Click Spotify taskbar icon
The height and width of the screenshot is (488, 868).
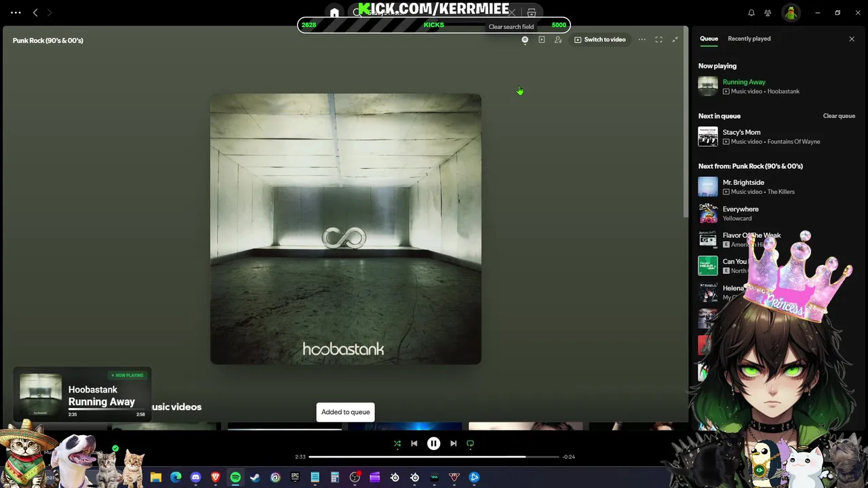point(235,477)
